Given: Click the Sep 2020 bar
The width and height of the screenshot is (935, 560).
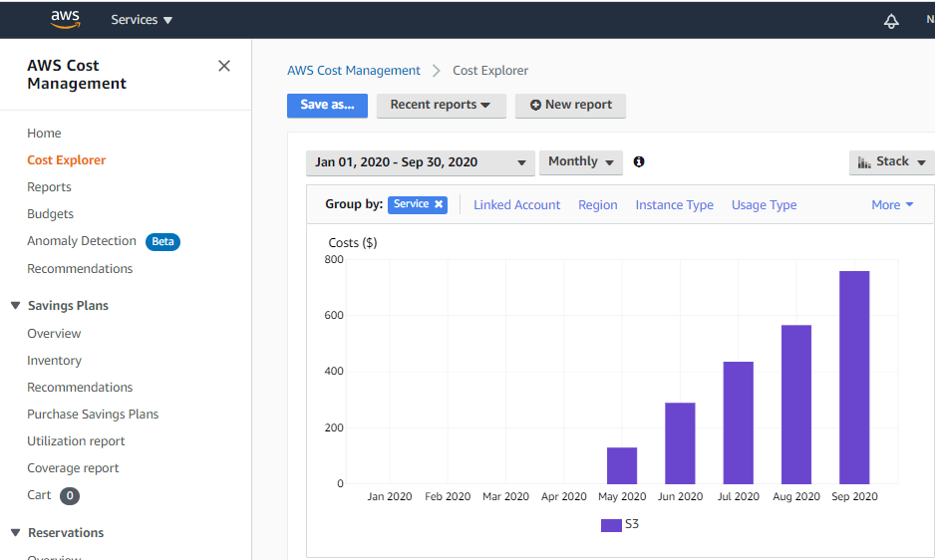Looking at the screenshot, I should coord(854,378).
